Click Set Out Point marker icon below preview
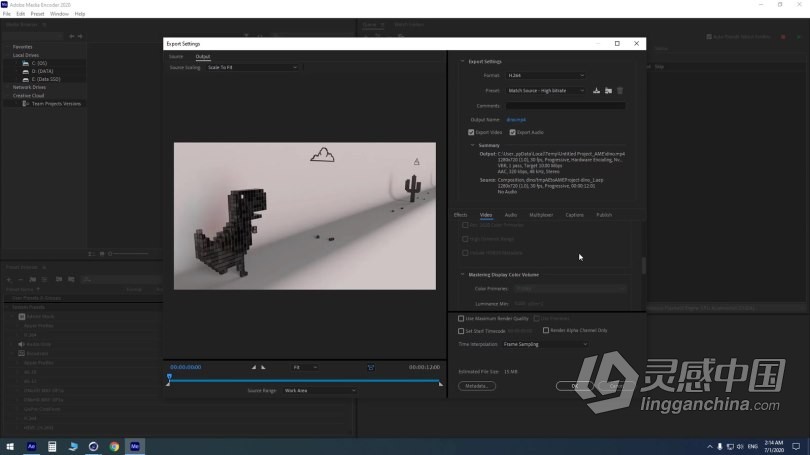This screenshot has height=455, width=810. click(x=263, y=367)
